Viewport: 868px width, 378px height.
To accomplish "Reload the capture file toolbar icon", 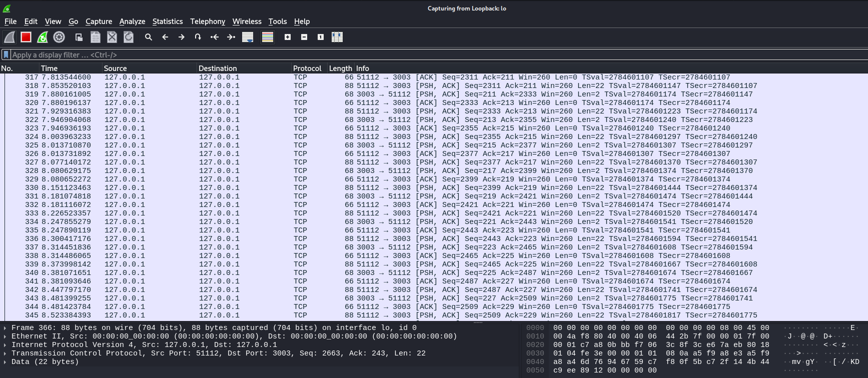I will pyautogui.click(x=129, y=37).
